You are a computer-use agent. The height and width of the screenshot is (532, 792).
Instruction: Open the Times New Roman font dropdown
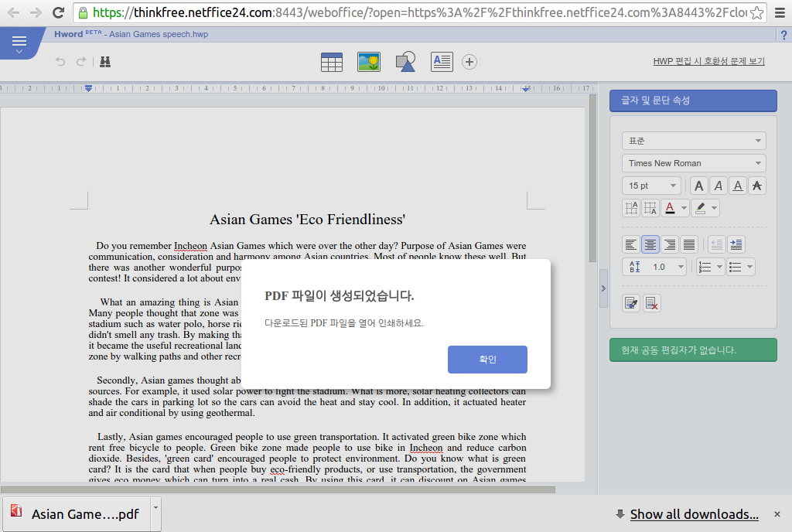tap(694, 163)
